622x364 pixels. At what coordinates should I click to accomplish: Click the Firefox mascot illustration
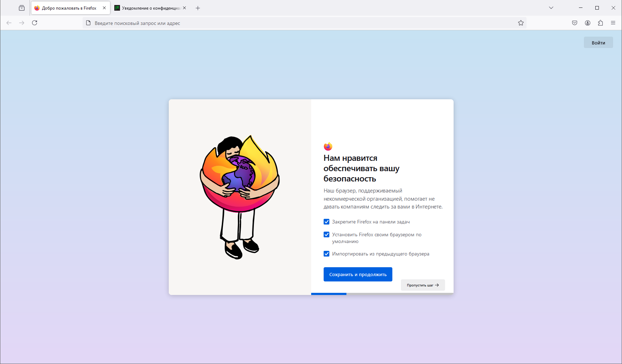240,197
